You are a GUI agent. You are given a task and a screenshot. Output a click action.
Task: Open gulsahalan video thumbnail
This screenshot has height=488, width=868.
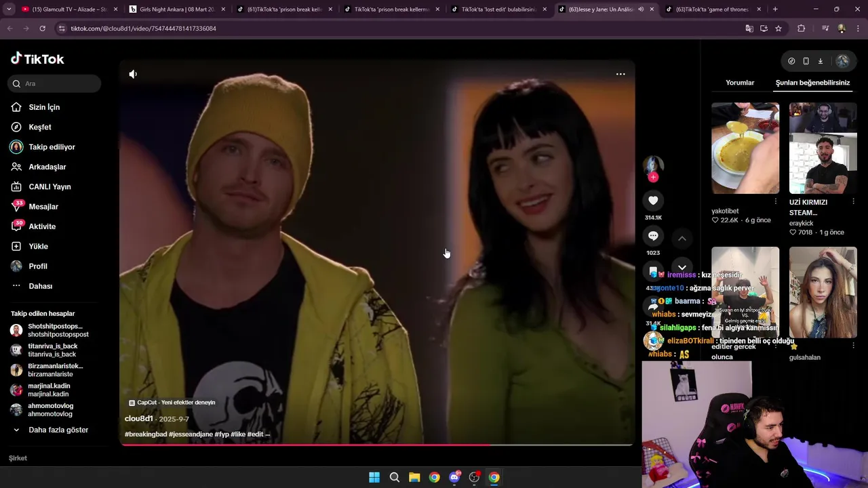pos(823,292)
